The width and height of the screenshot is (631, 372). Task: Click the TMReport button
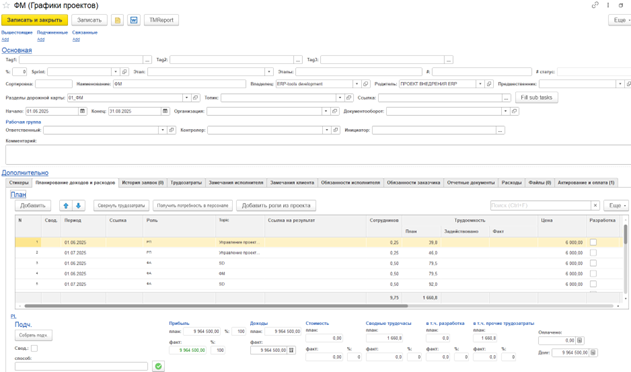coord(161,20)
